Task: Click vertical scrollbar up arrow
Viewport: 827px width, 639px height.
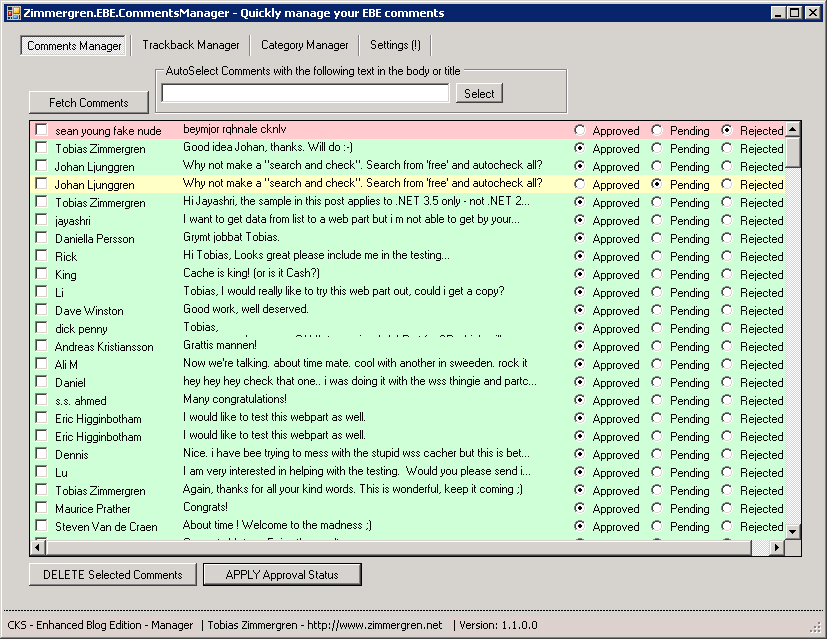Action: [x=793, y=129]
